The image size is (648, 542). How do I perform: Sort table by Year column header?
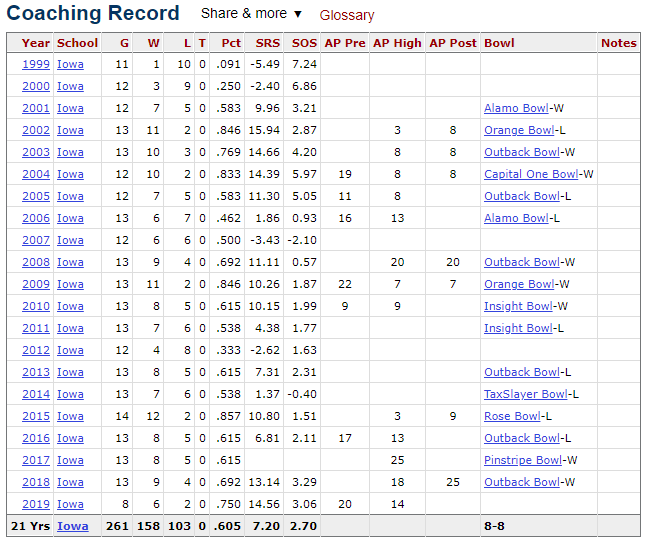(x=36, y=43)
